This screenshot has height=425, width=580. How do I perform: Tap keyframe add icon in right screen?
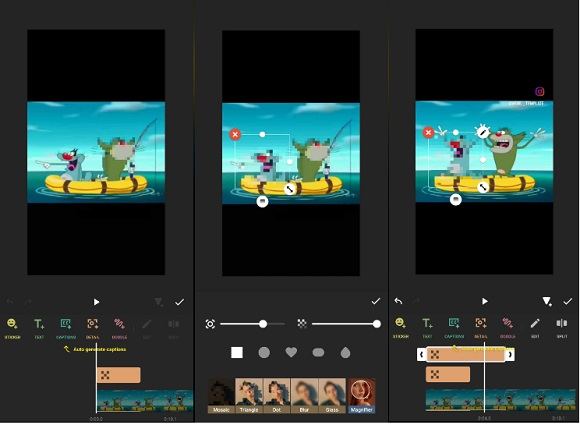coord(547,301)
